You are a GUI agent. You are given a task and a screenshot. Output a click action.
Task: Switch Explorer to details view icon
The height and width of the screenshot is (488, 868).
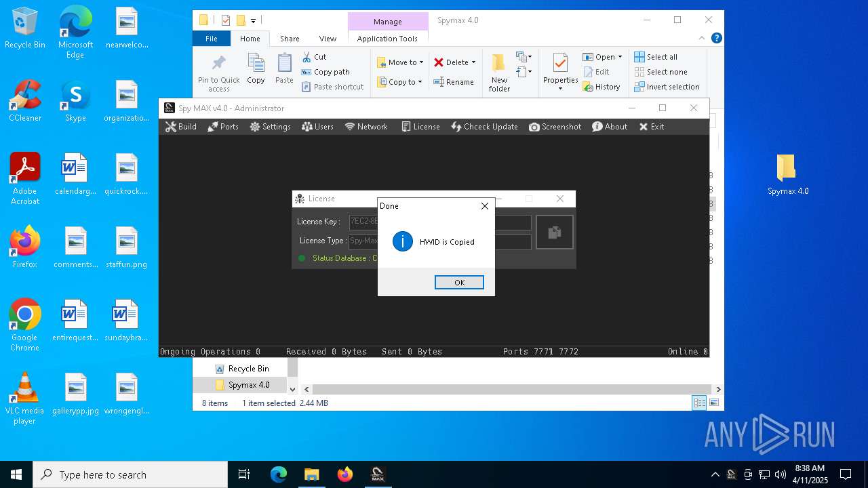[699, 403]
